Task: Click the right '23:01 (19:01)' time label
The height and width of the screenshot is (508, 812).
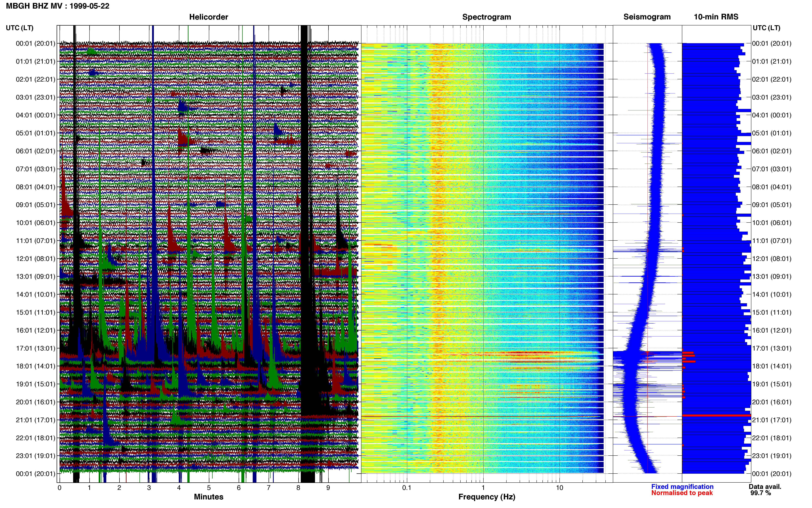Action: 772,456
